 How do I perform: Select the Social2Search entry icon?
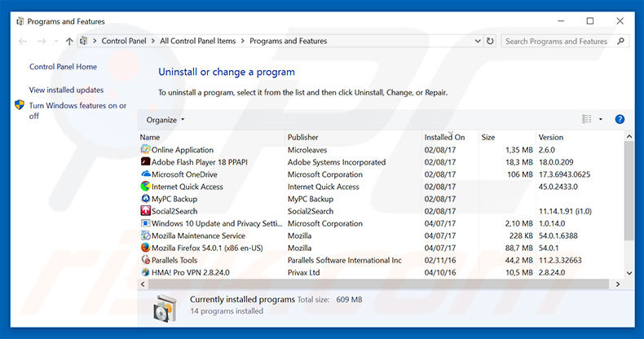tap(145, 211)
